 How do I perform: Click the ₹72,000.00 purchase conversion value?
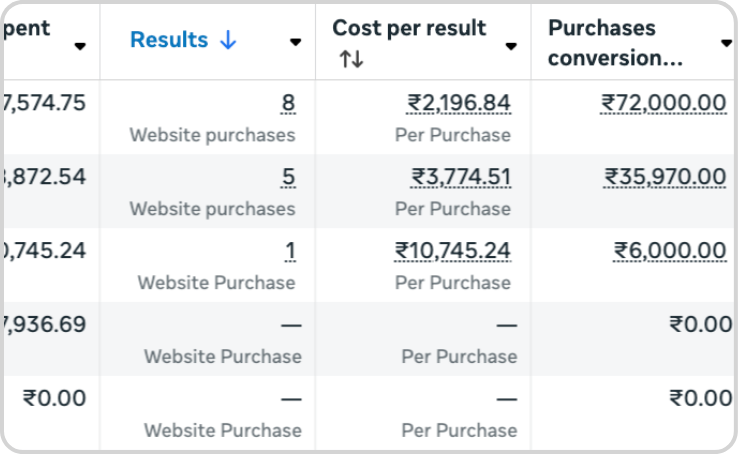(663, 103)
